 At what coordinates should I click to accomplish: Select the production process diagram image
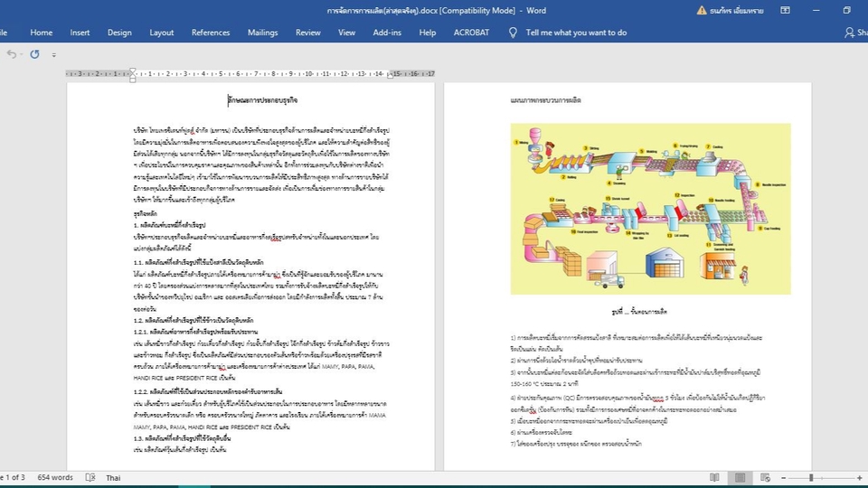[650, 209]
